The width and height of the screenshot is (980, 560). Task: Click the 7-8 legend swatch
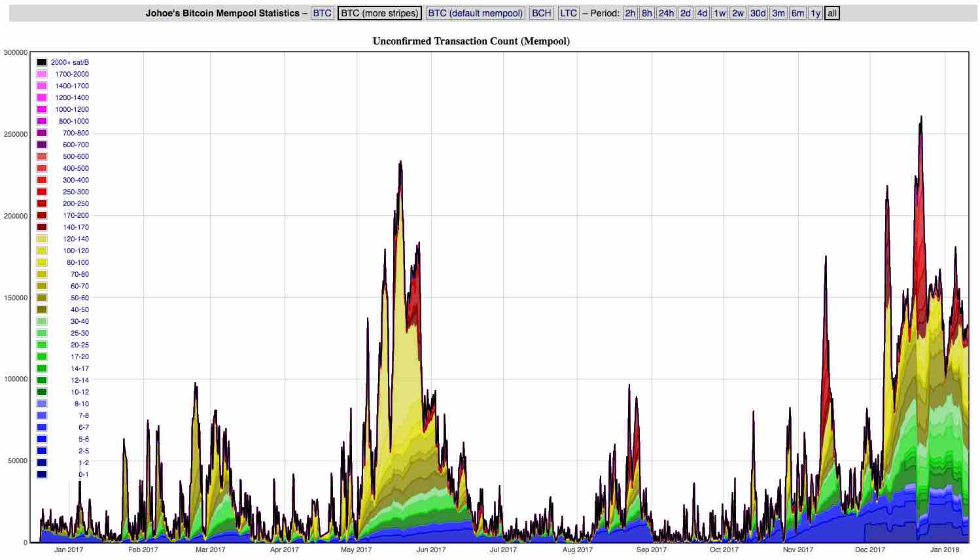(42, 415)
